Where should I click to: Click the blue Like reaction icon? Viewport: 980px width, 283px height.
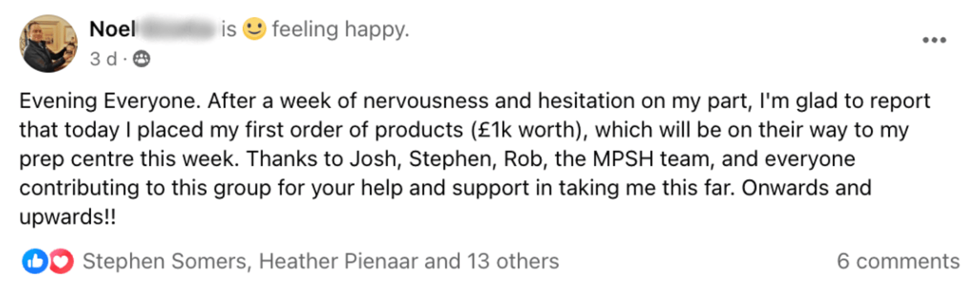tap(34, 261)
